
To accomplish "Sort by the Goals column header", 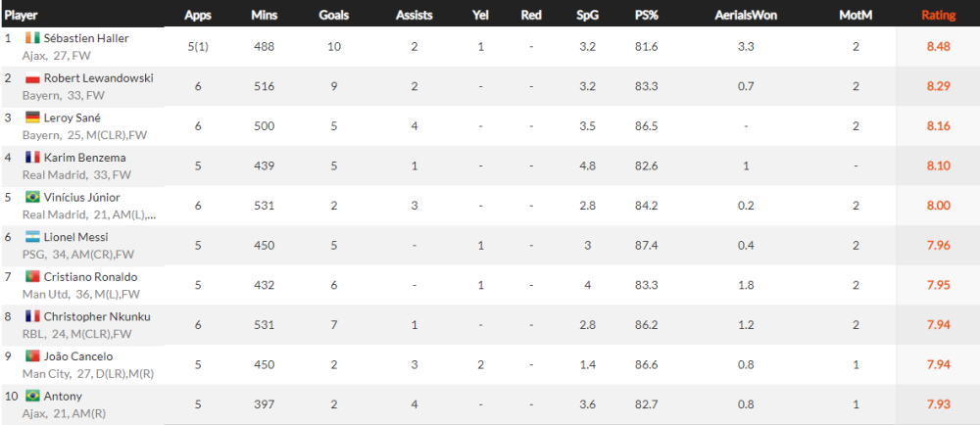I will [334, 16].
